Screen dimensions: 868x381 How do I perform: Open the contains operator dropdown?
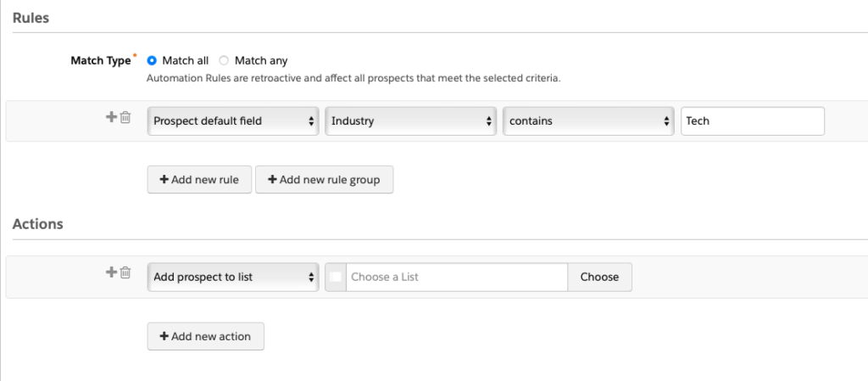coord(589,121)
